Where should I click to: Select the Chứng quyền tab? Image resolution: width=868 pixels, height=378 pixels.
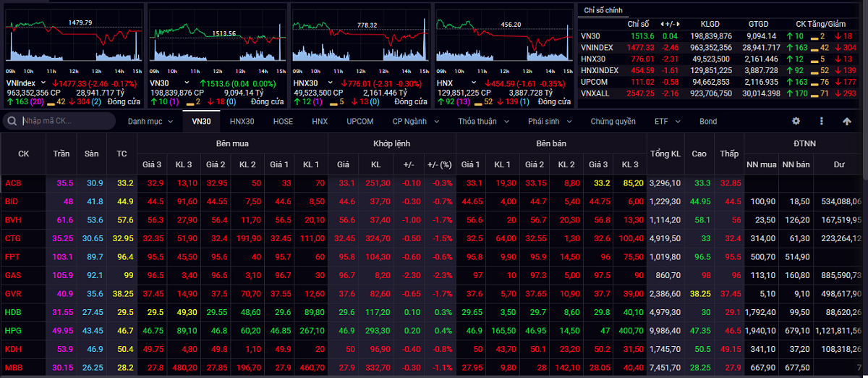click(613, 121)
